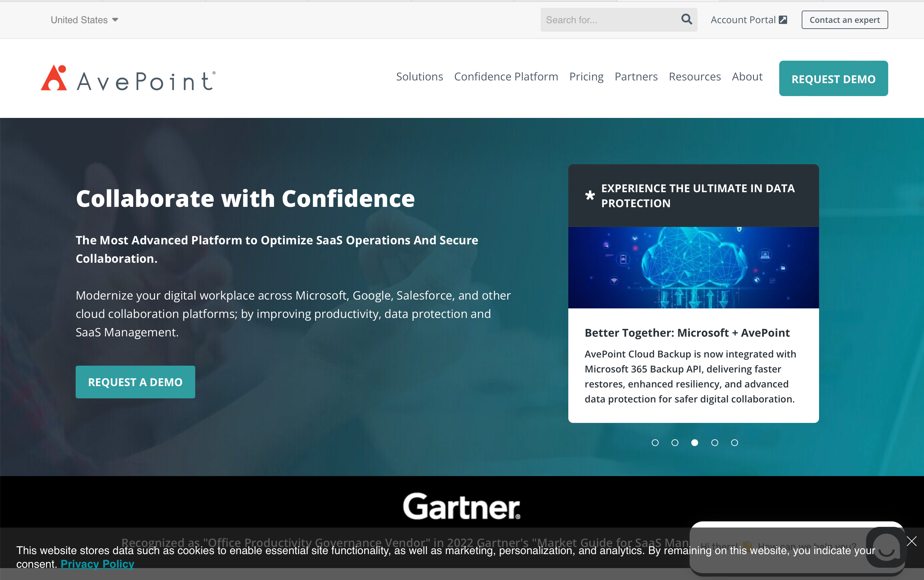Click the search magnifier icon
The height and width of the screenshot is (580, 924).
click(x=686, y=19)
